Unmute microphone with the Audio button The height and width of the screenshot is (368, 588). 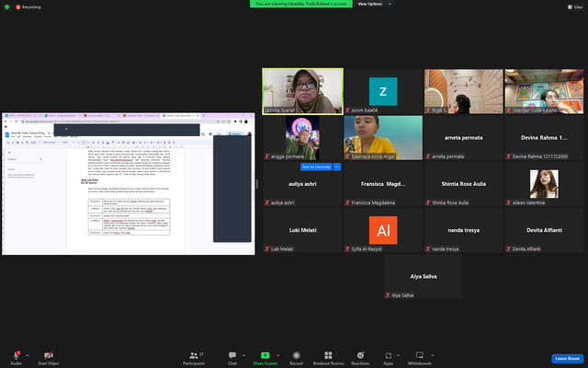(x=17, y=358)
